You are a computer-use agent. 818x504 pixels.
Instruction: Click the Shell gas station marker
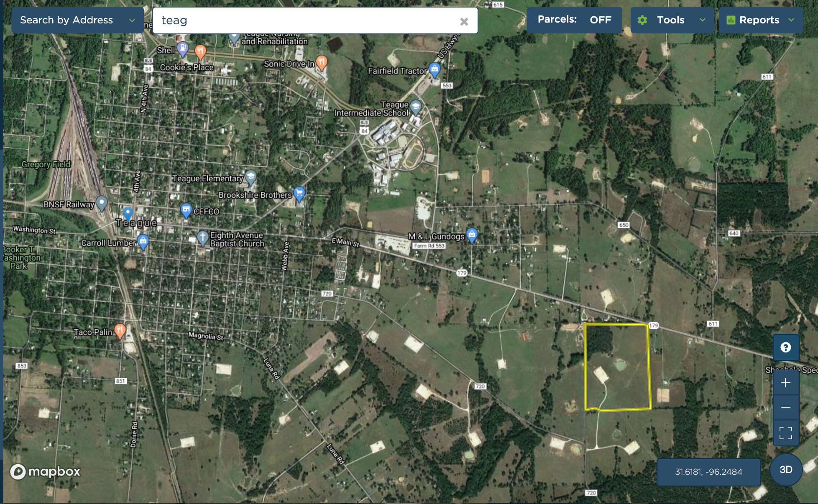[x=183, y=49]
